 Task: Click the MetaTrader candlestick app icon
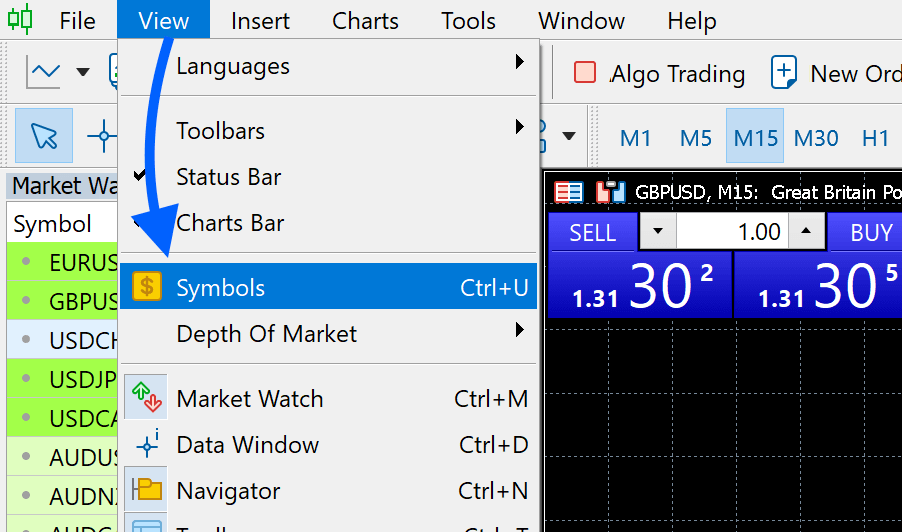click(20, 20)
